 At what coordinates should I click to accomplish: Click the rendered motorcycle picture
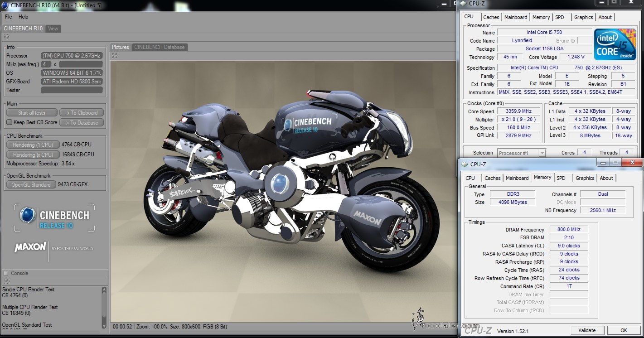(283, 190)
